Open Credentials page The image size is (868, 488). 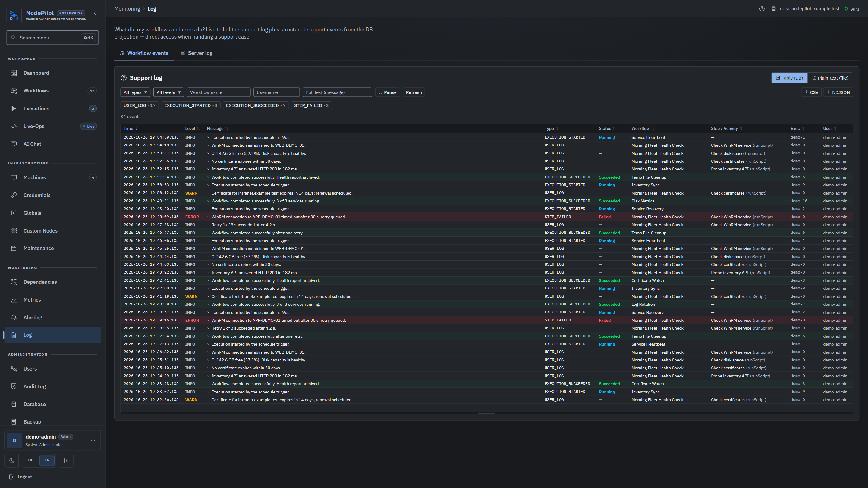pyautogui.click(x=52, y=195)
